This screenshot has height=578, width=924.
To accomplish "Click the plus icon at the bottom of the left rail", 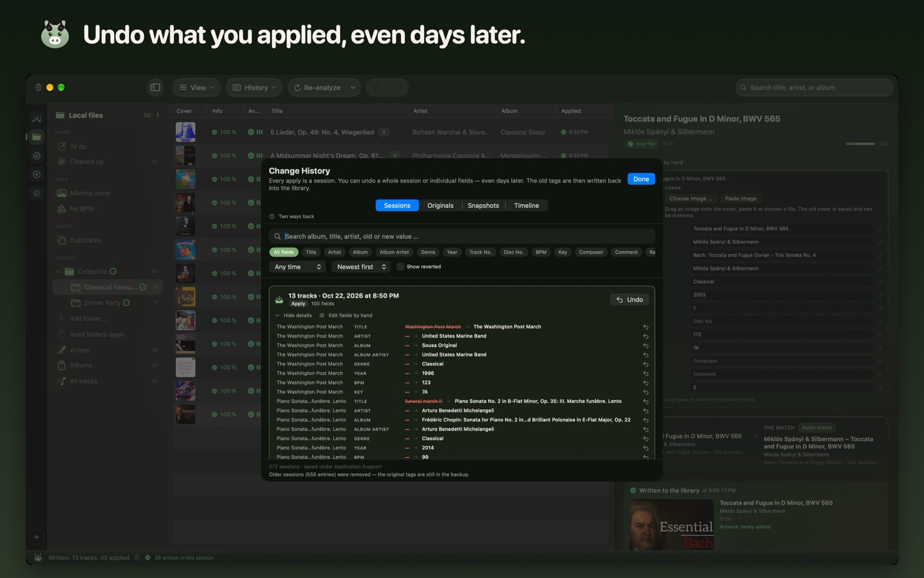I will (x=36, y=537).
